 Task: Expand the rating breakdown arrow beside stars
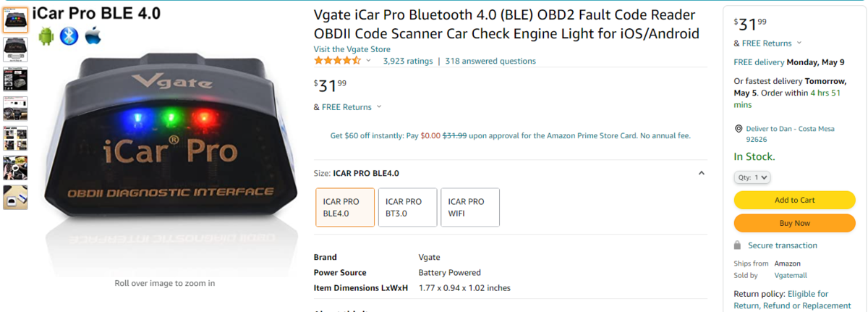point(369,61)
